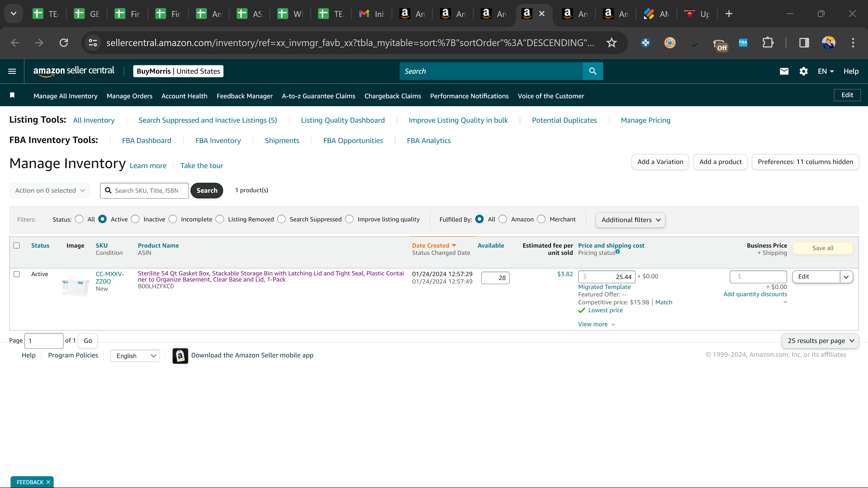Click the bookmark icon in favorites bar
This screenshot has width=868, height=488.
tap(12, 95)
